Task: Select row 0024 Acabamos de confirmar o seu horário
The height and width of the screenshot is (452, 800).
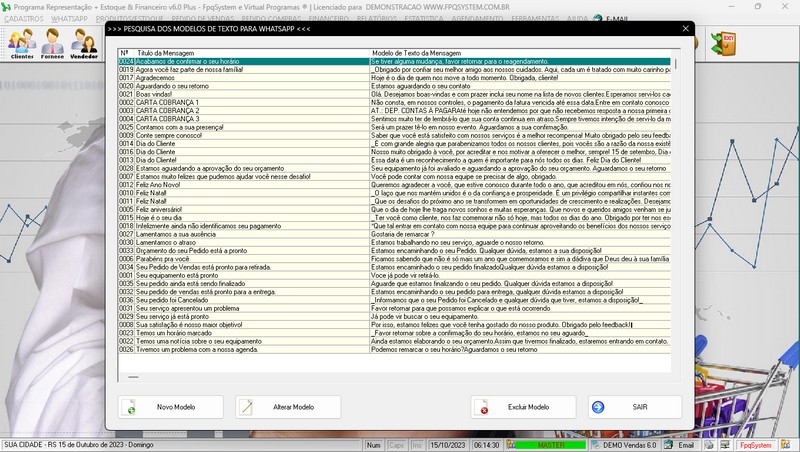Action: pos(394,61)
